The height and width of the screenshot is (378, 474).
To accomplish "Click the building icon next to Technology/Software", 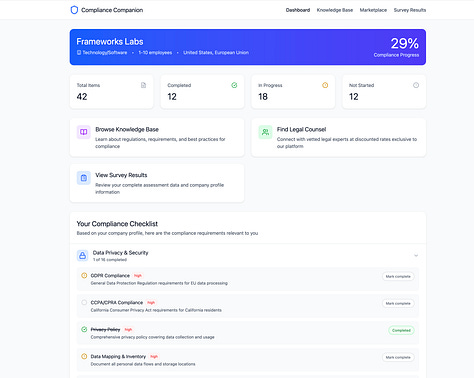I will (x=79, y=52).
